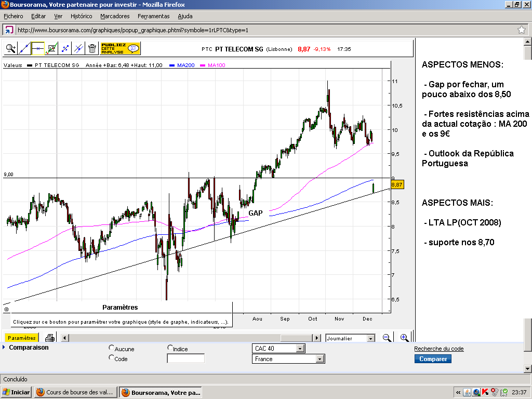Open the Ajuda menu
The image size is (532, 399).
[185, 16]
